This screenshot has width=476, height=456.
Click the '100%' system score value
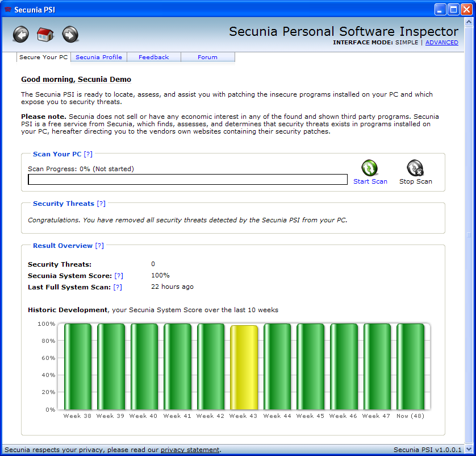click(160, 275)
